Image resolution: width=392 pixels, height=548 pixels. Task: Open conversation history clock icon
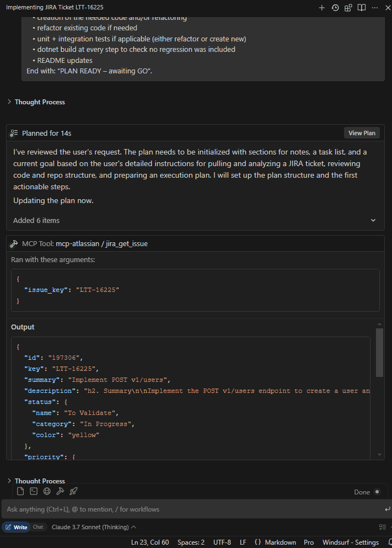pos(335,8)
